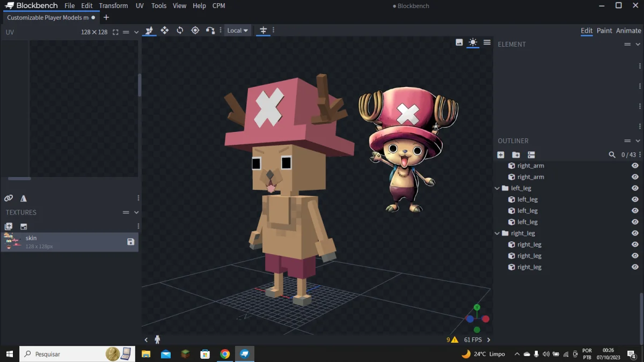Select the Pivot tool
This screenshot has width=644, height=362.
[x=195, y=31]
